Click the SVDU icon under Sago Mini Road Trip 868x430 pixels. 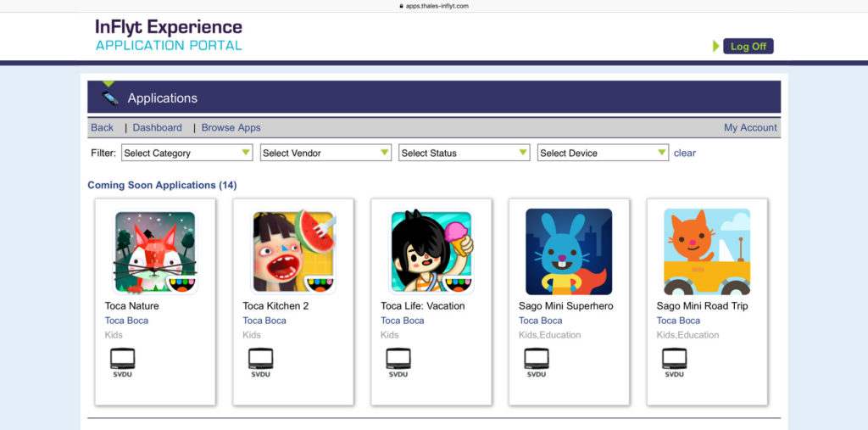(x=674, y=362)
